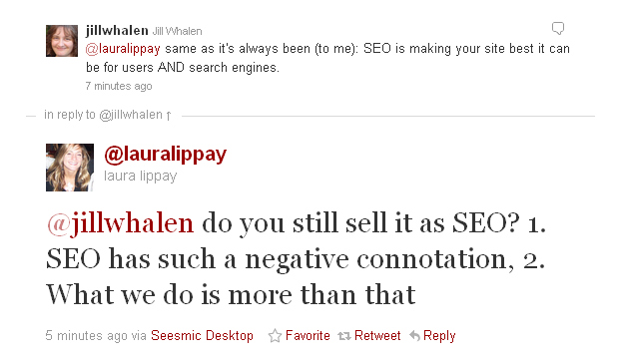Follow the @jillwhalen mention in main tweet
622x364 pixels.
pos(120,223)
